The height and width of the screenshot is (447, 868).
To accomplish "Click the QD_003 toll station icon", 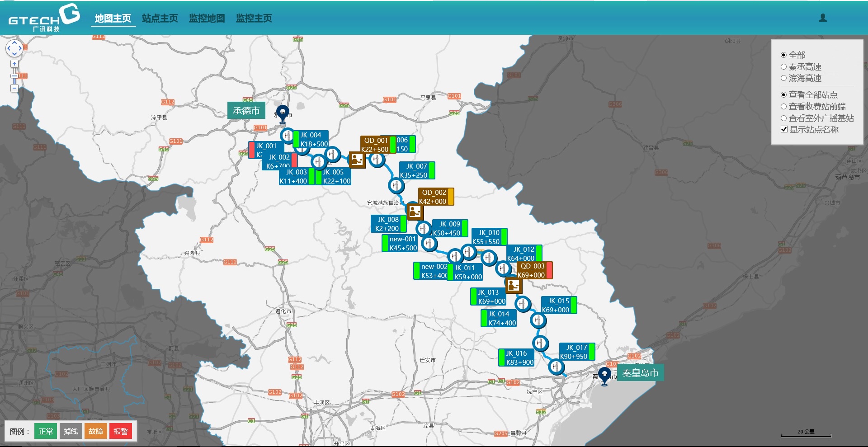I will pos(513,285).
